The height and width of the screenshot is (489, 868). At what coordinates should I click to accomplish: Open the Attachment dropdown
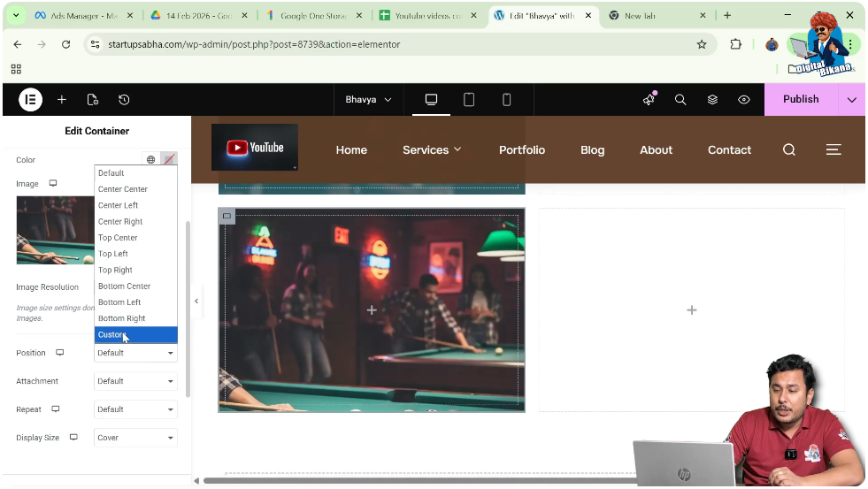[135, 381]
